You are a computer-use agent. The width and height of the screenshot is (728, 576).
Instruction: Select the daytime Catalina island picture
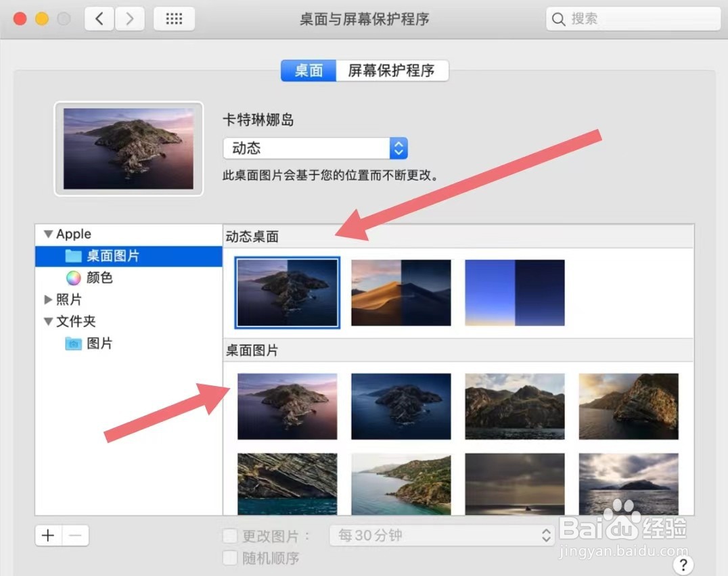click(x=288, y=406)
